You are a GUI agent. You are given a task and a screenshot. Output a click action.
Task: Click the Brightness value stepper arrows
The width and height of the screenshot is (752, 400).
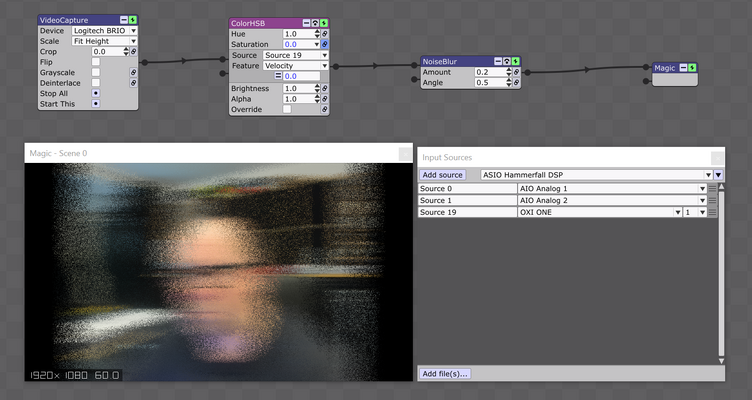(317, 88)
